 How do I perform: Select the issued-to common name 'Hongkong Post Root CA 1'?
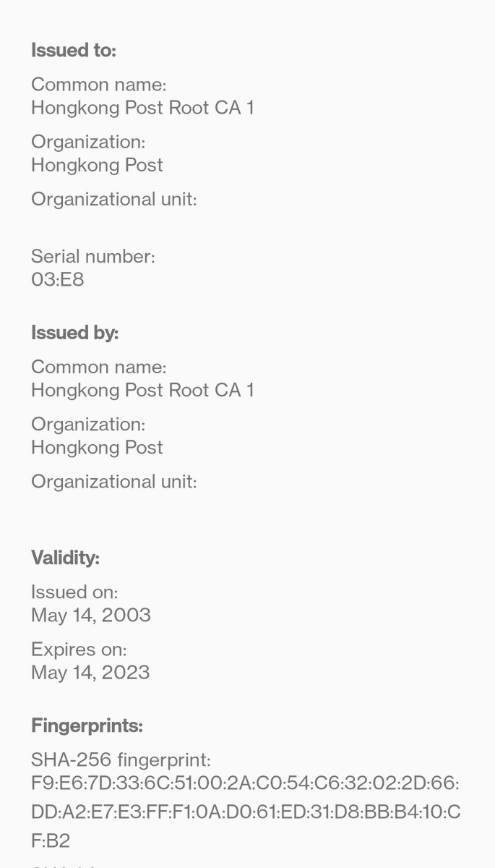(x=142, y=108)
